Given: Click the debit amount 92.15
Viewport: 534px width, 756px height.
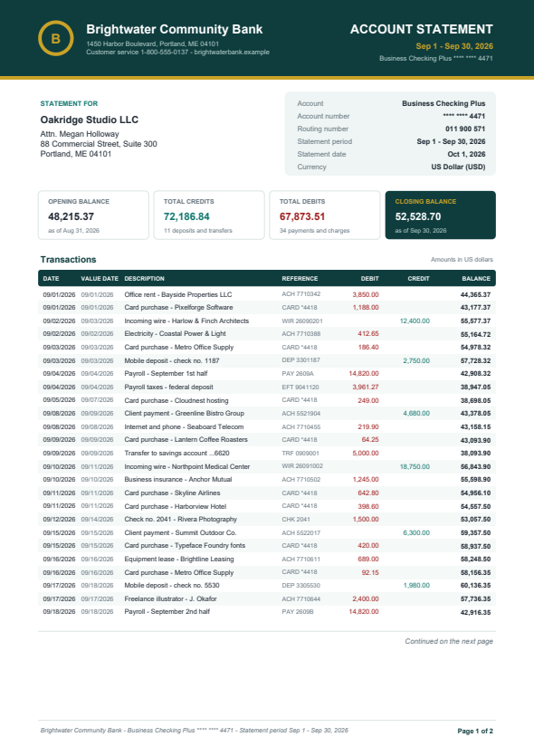Looking at the screenshot, I should [x=370, y=573].
